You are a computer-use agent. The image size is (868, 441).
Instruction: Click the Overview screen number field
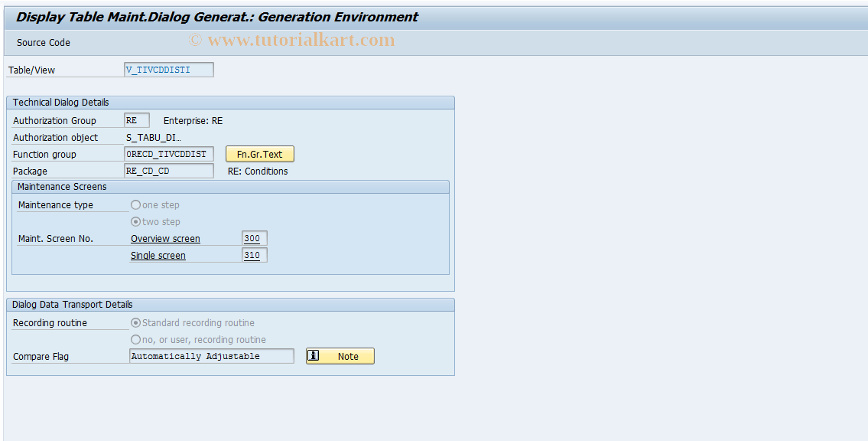click(254, 238)
